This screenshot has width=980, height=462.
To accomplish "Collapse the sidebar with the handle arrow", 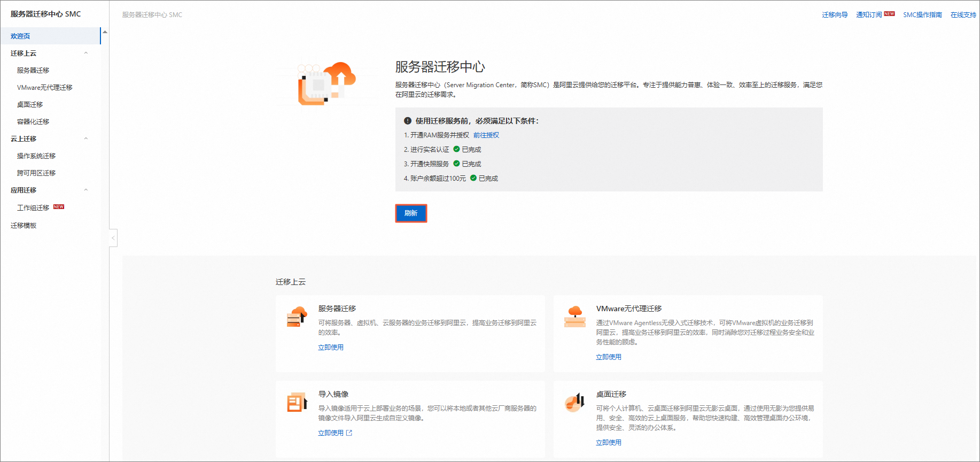I will click(x=113, y=238).
